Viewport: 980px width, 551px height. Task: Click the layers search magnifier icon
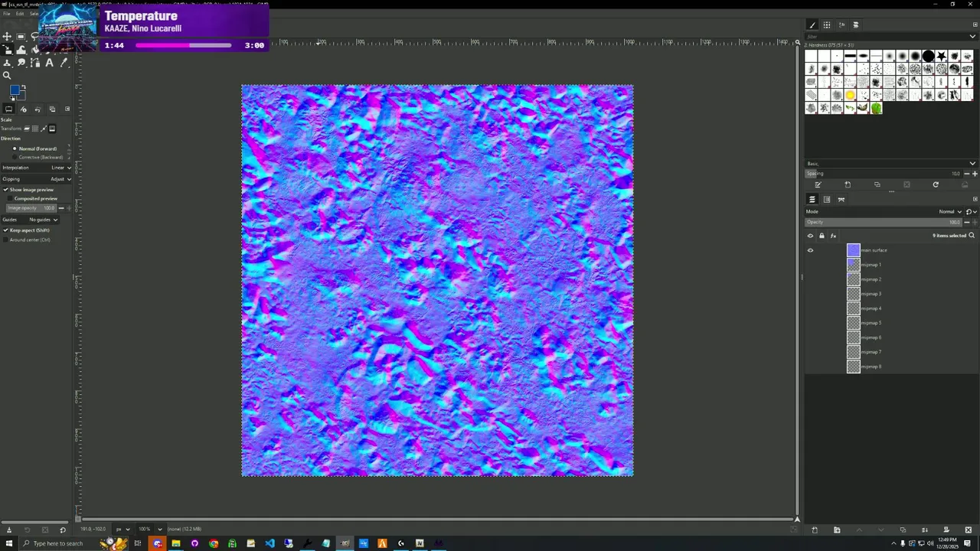coord(972,236)
